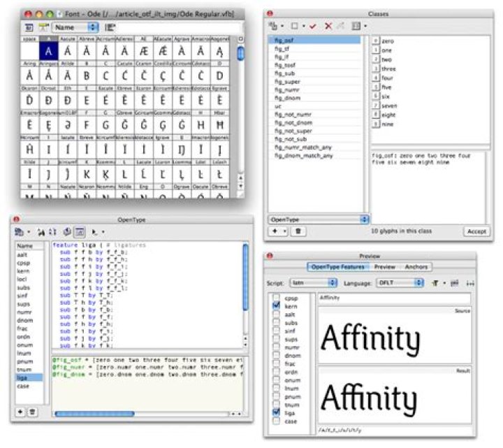
Task: Click the plus add-feature button in OpenType window
Action: [x=20, y=412]
